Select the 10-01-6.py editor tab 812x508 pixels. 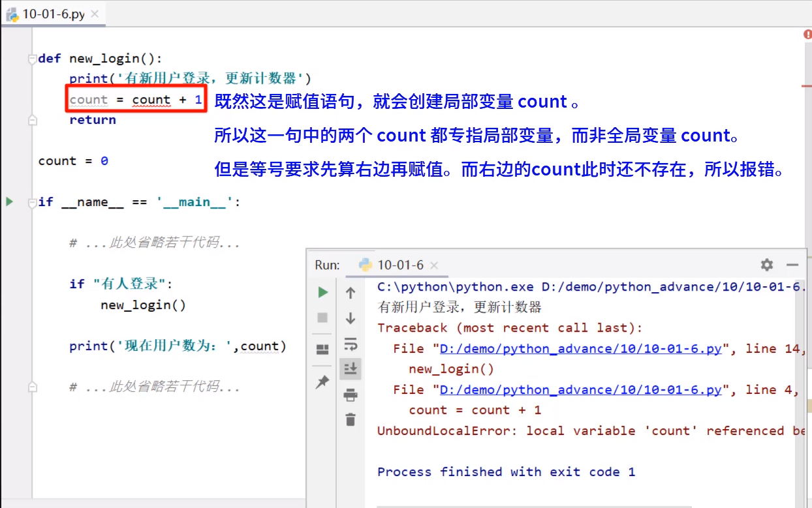point(53,14)
